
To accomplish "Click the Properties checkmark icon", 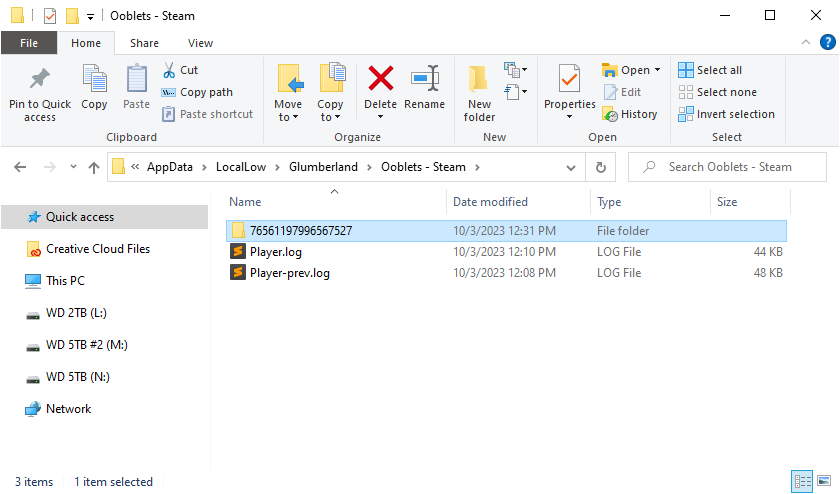I will coord(569,79).
